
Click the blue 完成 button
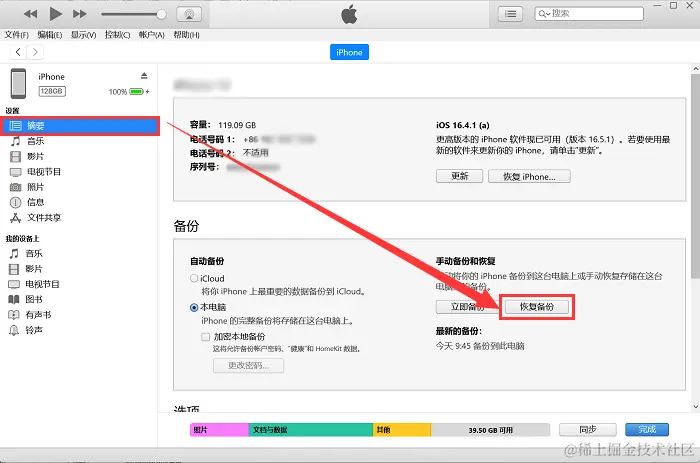(647, 430)
